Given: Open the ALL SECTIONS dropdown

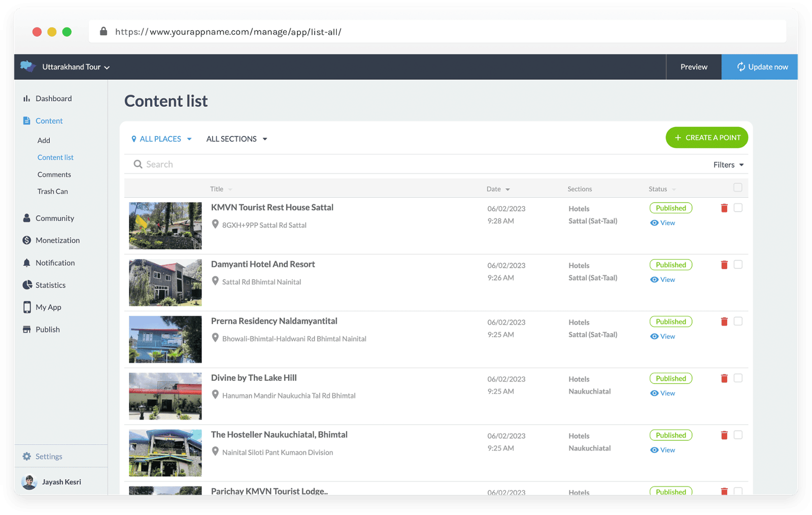Looking at the screenshot, I should point(236,139).
